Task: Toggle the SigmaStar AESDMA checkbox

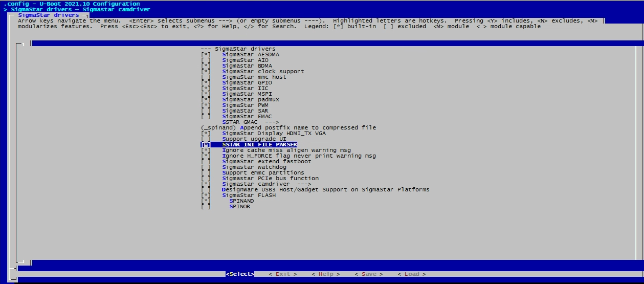Action: pyautogui.click(x=206, y=55)
